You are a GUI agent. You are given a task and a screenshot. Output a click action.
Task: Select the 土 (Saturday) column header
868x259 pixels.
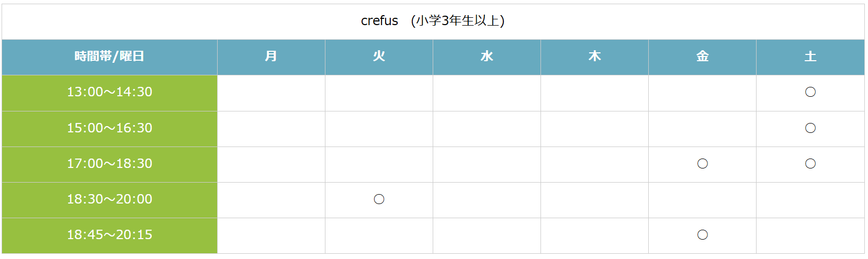(810, 57)
